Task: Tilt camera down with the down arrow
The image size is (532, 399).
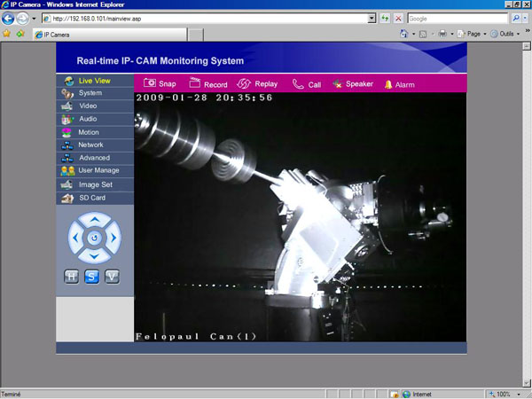Action: (x=95, y=257)
